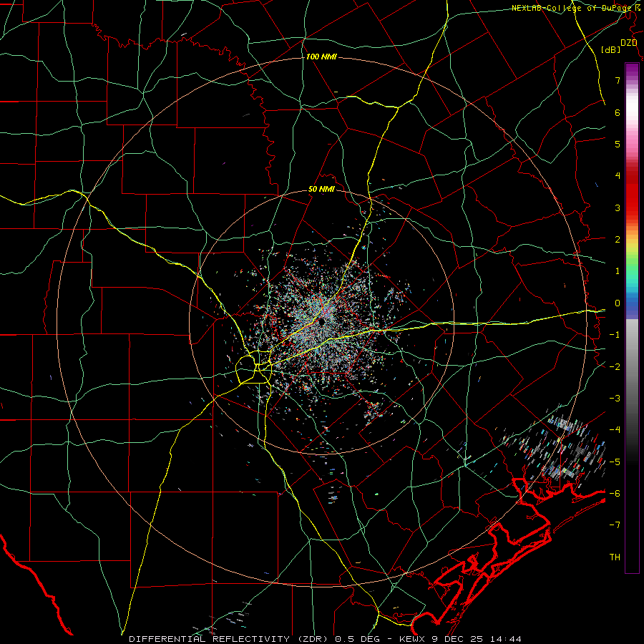This screenshot has height=644, width=644.
Task: Click the -1 value on the color scale
Action: [615, 335]
